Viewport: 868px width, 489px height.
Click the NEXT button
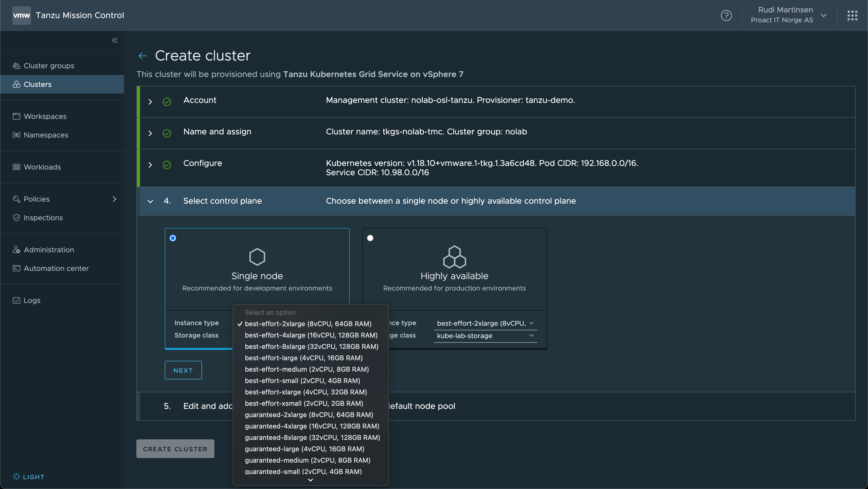pyautogui.click(x=183, y=370)
